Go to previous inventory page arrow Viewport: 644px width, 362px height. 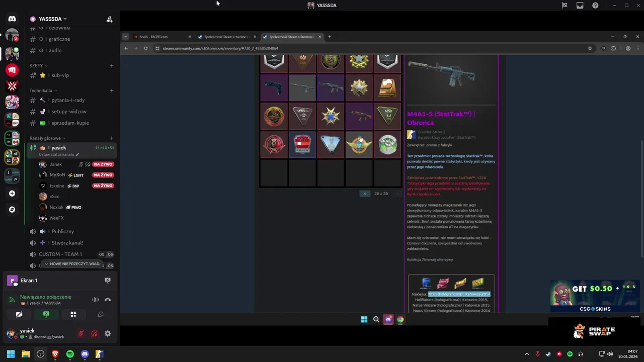pyautogui.click(x=365, y=194)
